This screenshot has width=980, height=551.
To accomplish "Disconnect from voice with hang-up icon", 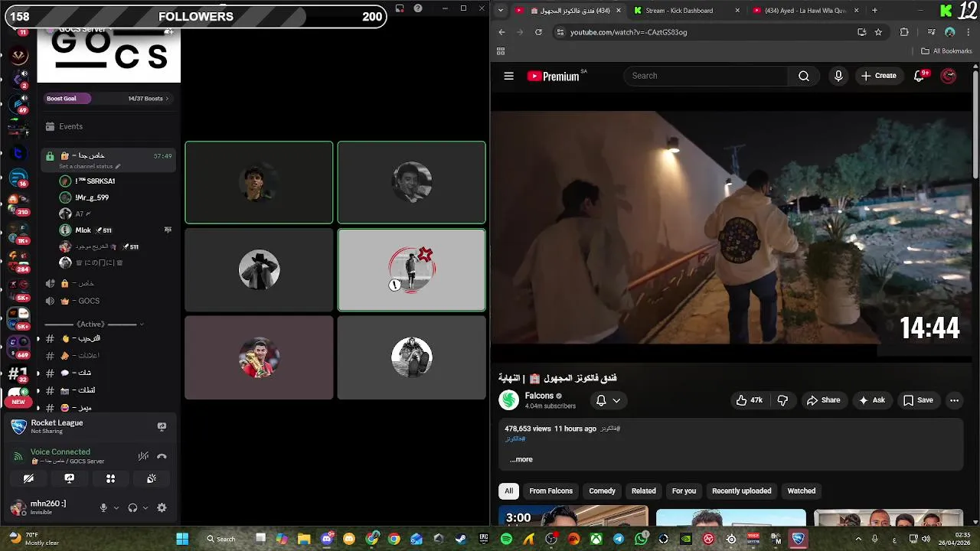I will 162,456.
